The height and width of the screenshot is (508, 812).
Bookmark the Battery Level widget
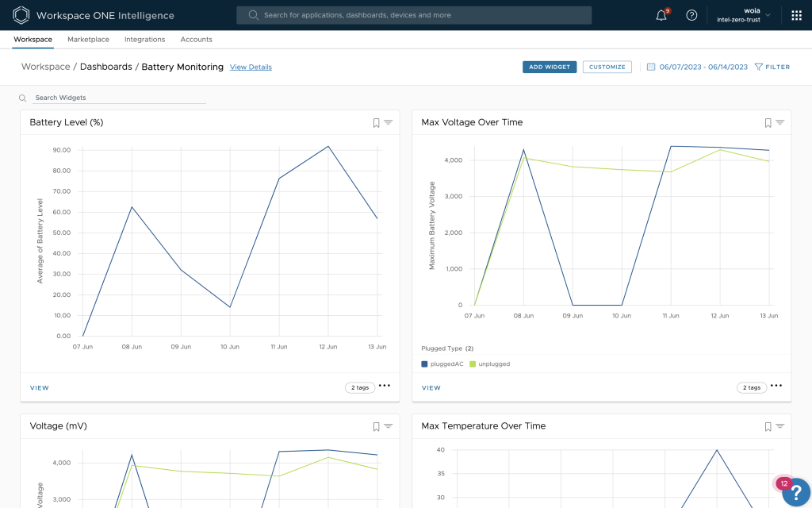377,122
